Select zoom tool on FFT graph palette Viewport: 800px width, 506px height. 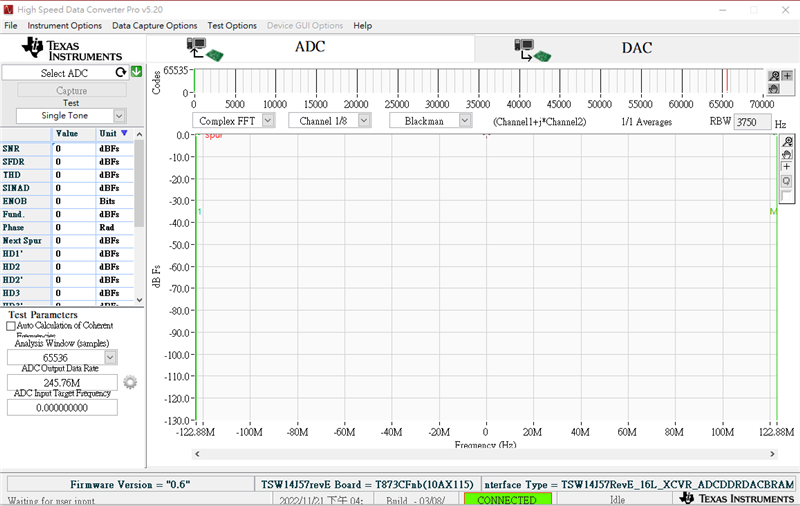tap(787, 141)
